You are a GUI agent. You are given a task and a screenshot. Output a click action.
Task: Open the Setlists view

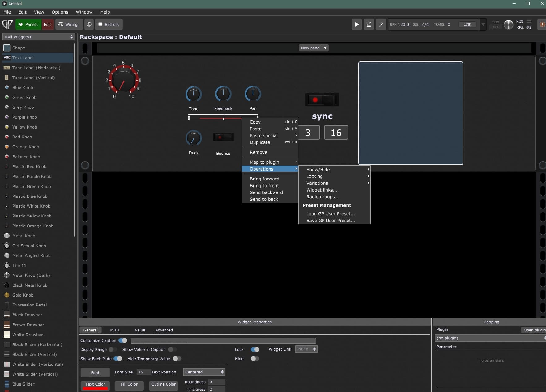point(108,24)
